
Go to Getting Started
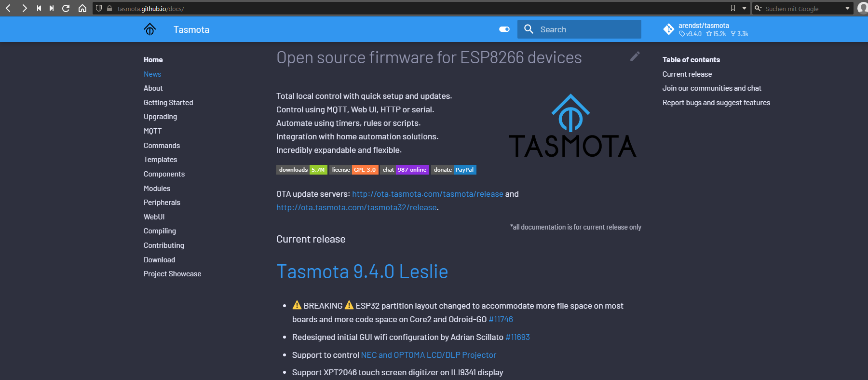point(168,103)
